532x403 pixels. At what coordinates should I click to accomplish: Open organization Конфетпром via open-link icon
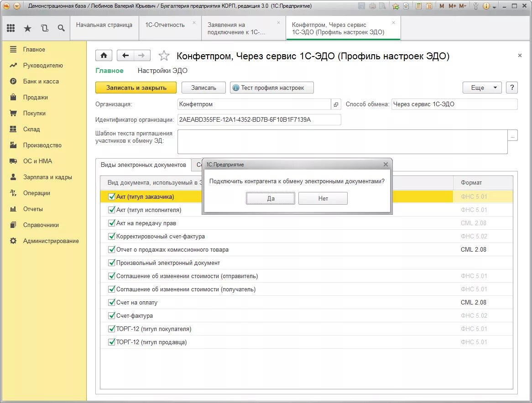pos(336,104)
